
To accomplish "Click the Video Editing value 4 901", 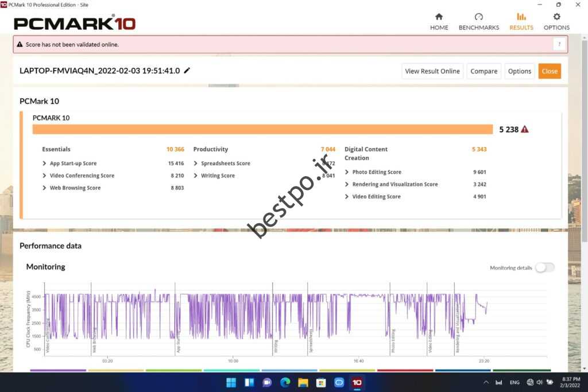I will pos(479,196).
